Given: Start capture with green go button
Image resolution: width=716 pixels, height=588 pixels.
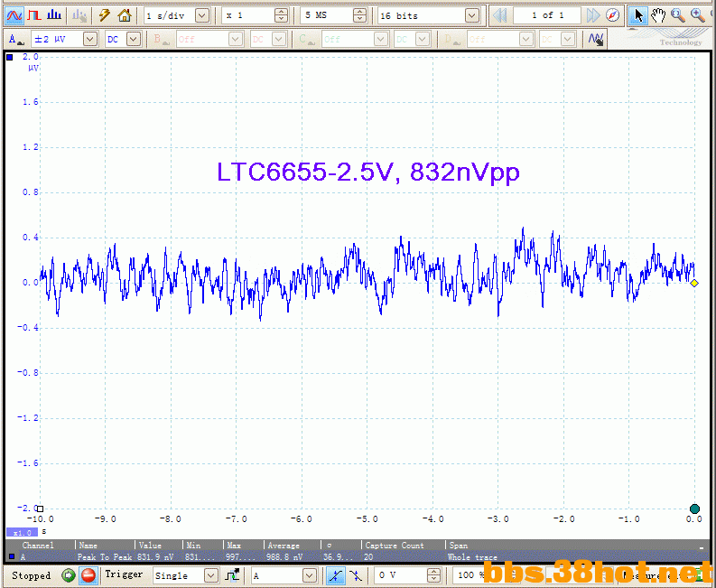Looking at the screenshot, I should coord(68,575).
